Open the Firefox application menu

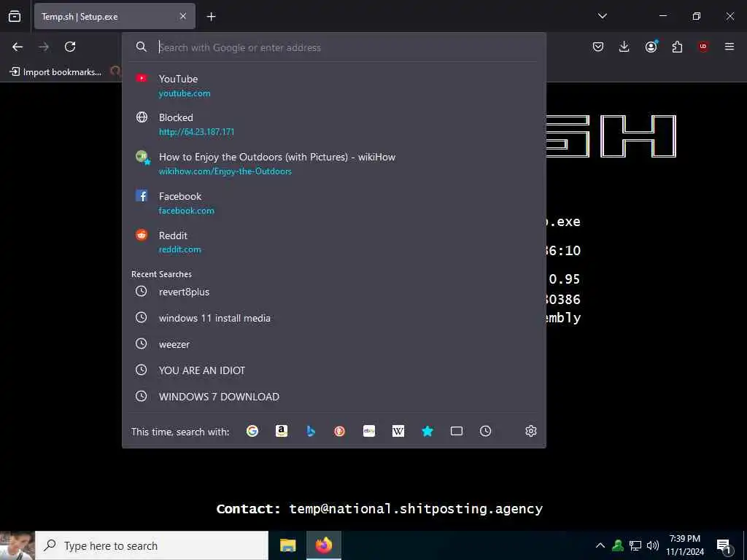pyautogui.click(x=729, y=47)
